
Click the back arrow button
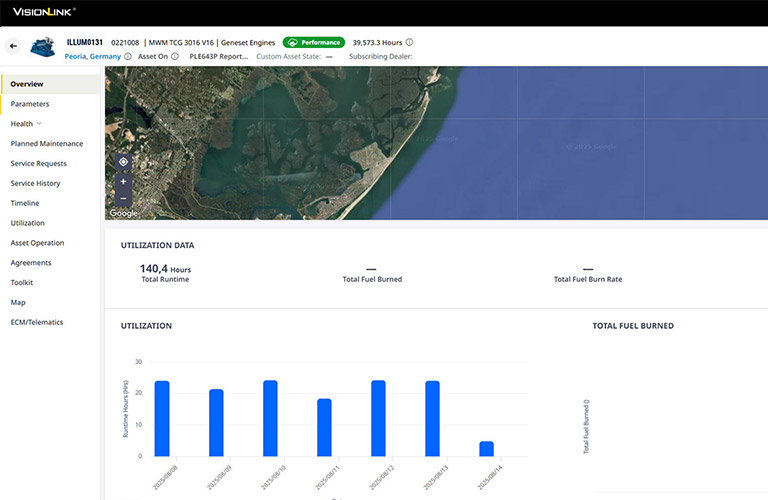tap(13, 46)
